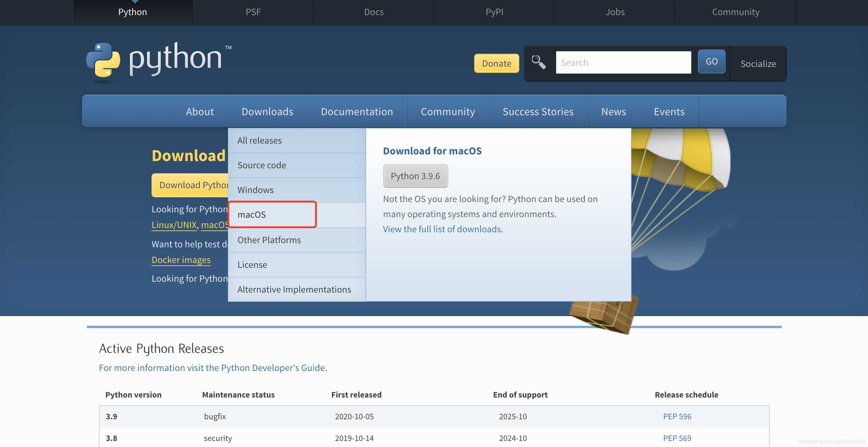
Task: Click the yellow Donate button
Action: point(496,63)
